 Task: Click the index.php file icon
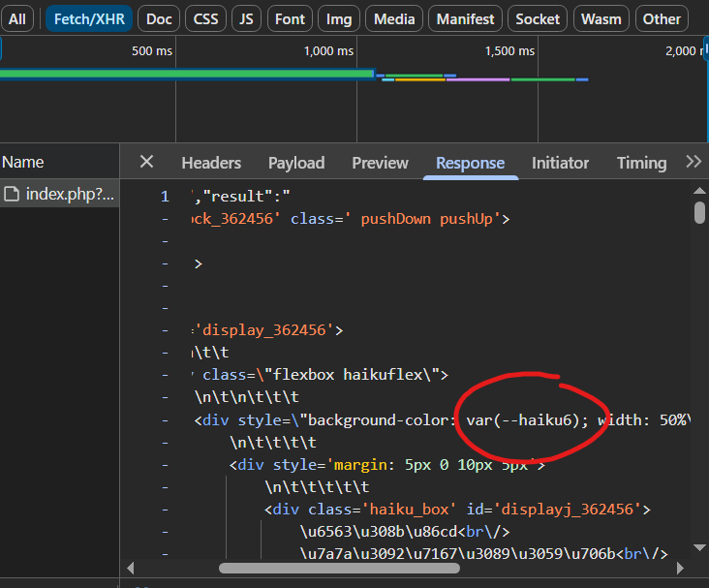(13, 194)
